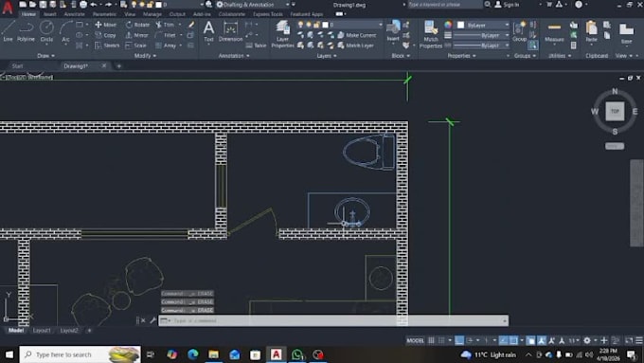Switch to the Parametric ribbon tab
The image size is (644, 363).
tap(104, 14)
